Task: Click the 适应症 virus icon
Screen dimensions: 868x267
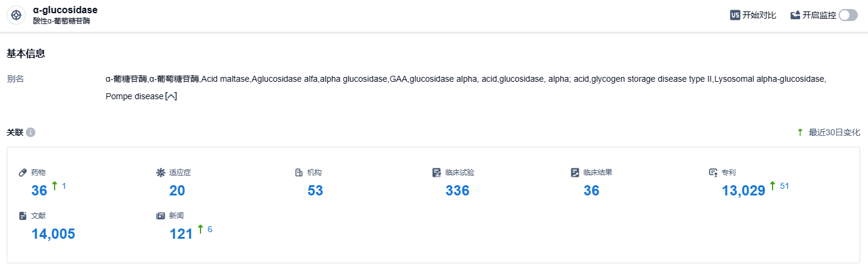Action: (x=160, y=173)
